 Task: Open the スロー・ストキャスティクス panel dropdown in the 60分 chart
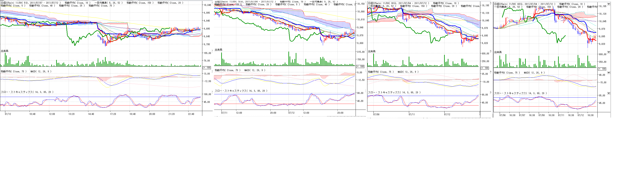pos(609,93)
